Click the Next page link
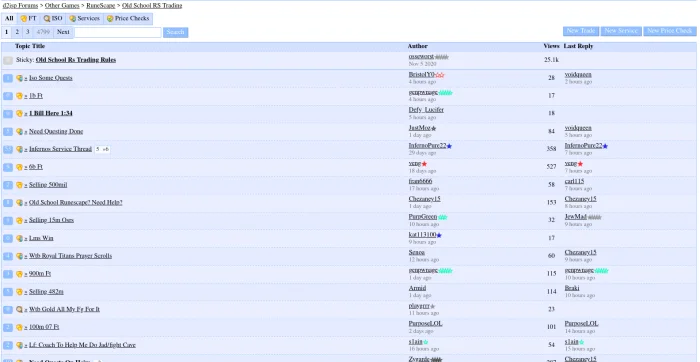This screenshot has width=700, height=362. [63, 32]
